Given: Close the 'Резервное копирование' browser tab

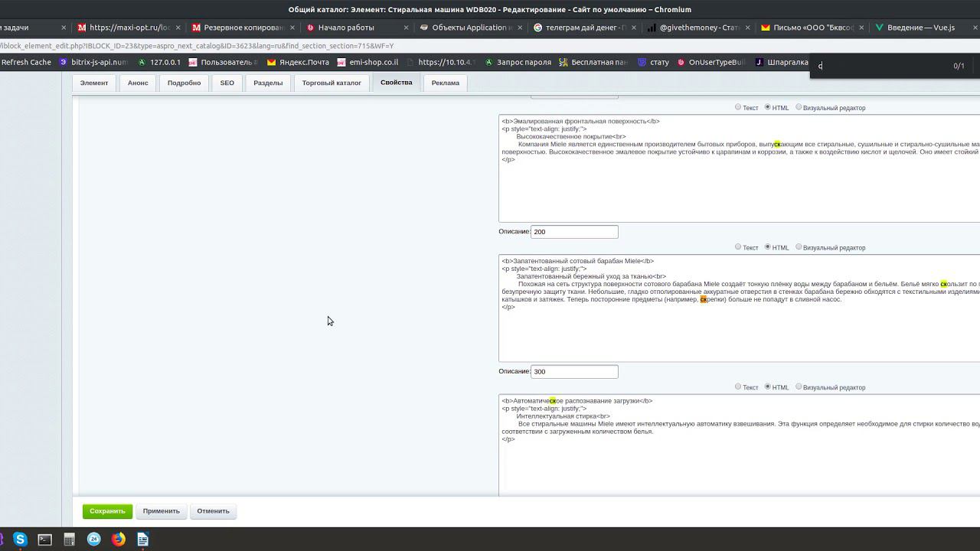Looking at the screenshot, I should [x=292, y=28].
